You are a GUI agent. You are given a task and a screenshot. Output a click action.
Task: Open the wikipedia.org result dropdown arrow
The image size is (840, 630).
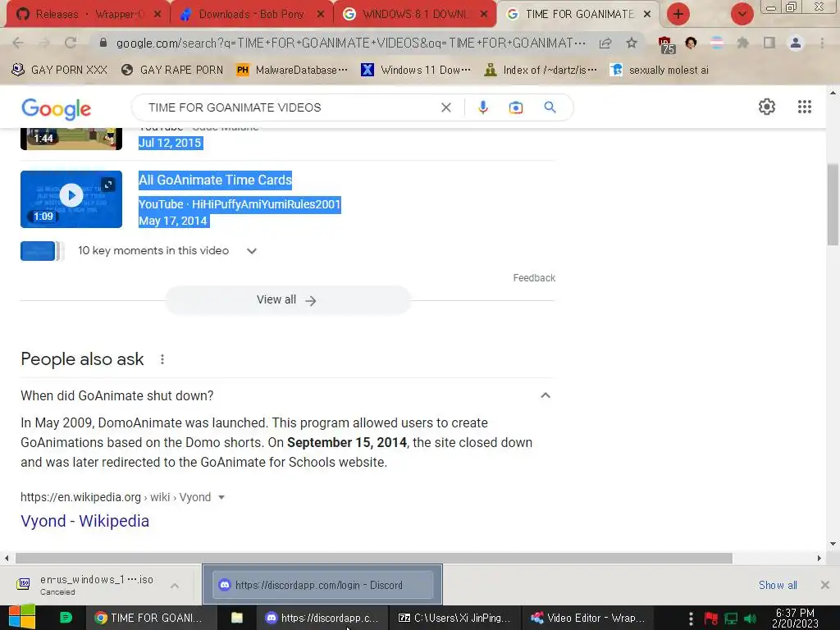pos(221,497)
